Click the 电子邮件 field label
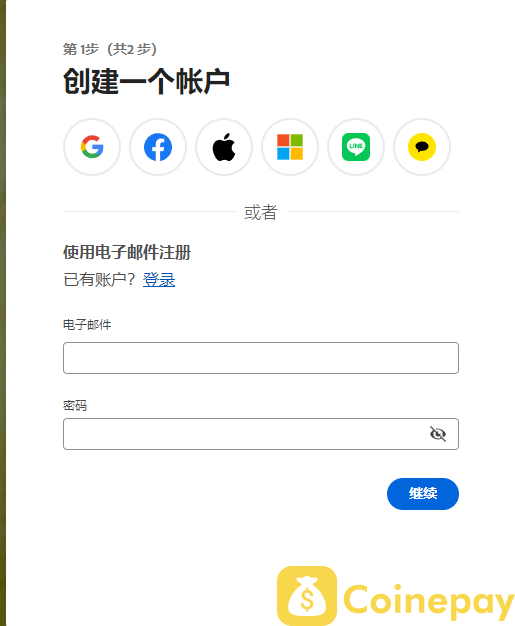Viewport: 515px width, 626px height. pyautogui.click(x=87, y=325)
